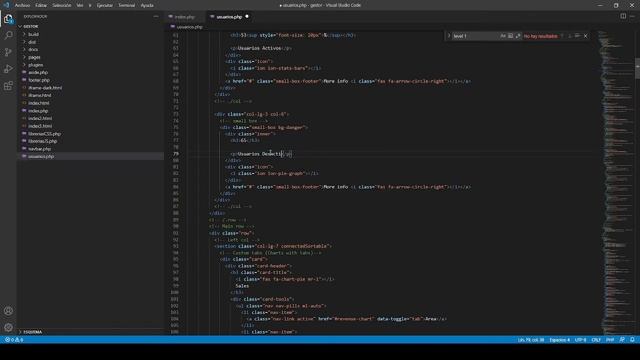640x360 pixels.
Task: Open notifications bell in status bar
Action: [632, 340]
